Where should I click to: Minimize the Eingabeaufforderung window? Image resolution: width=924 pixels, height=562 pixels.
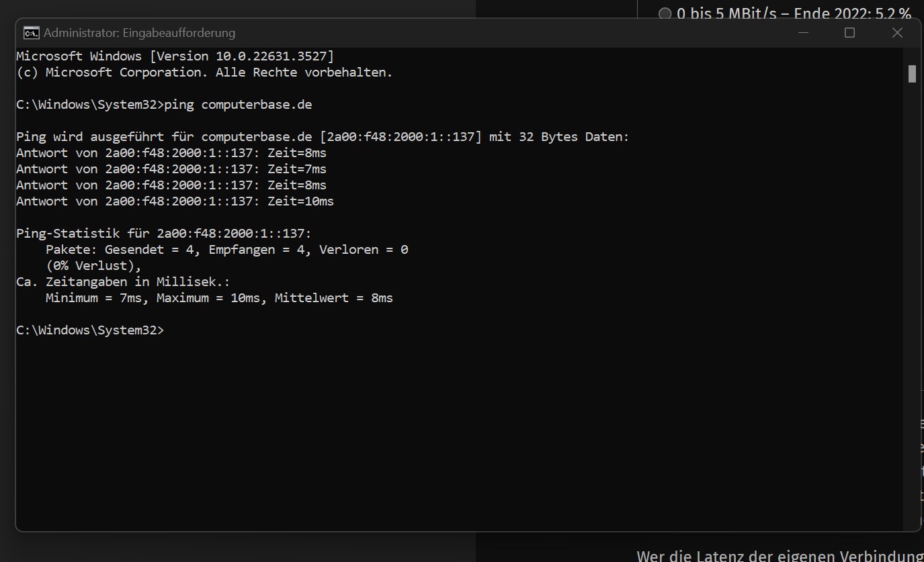click(804, 32)
